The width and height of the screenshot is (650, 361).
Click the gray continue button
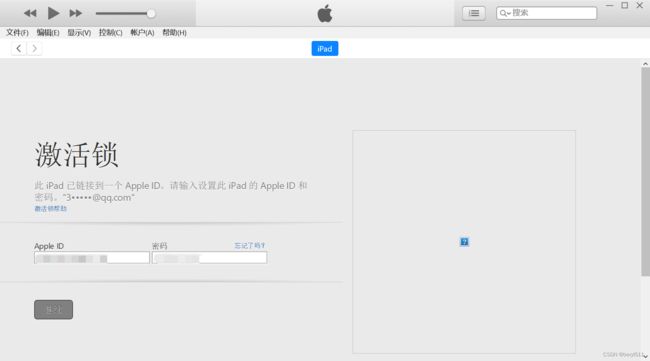(x=53, y=310)
